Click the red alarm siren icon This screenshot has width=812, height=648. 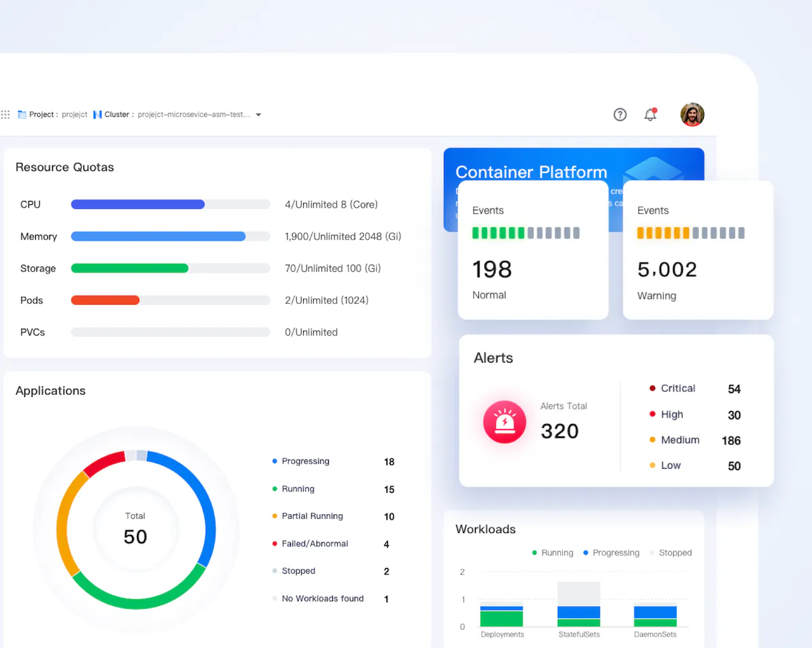(x=504, y=422)
